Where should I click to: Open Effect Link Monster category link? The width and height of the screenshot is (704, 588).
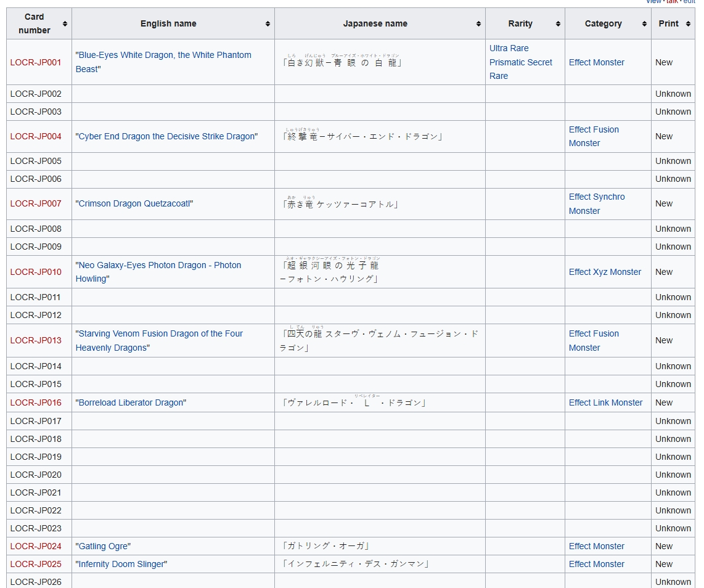pos(605,402)
